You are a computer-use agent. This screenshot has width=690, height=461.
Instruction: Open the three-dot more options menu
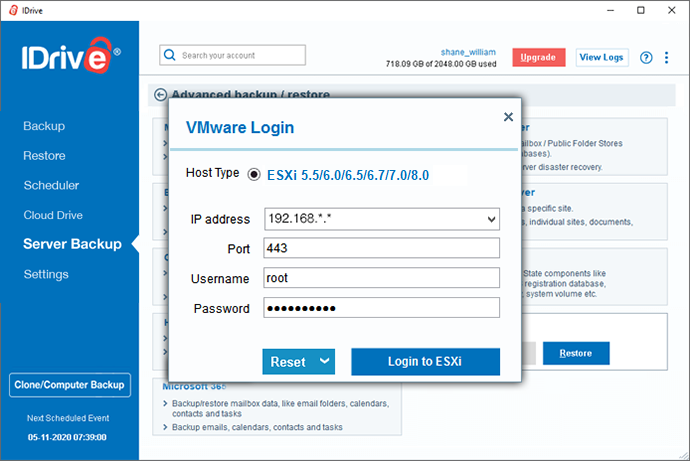pos(666,57)
